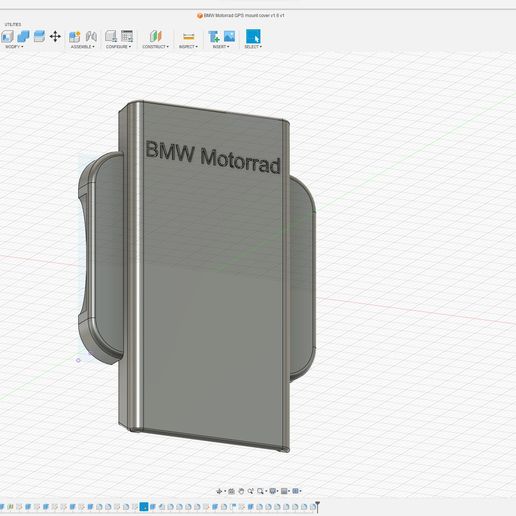Expand the SELECT dropdown menu

(253, 47)
